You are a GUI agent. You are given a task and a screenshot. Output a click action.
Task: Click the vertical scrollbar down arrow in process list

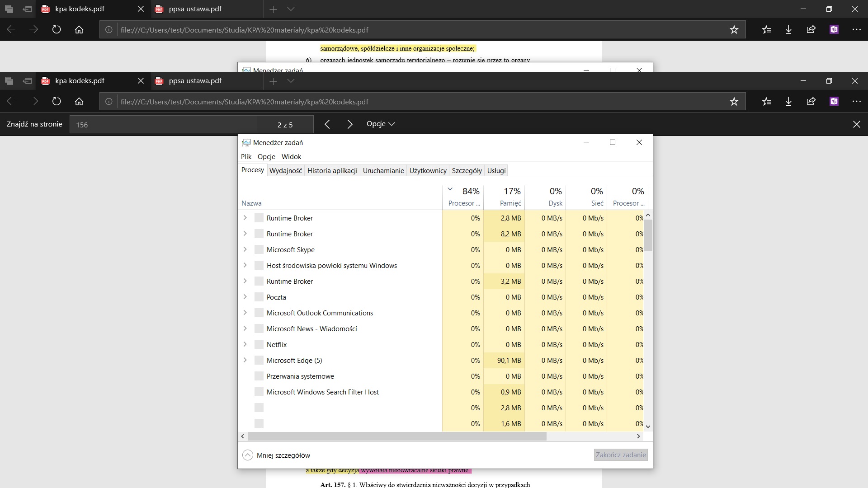(x=648, y=426)
